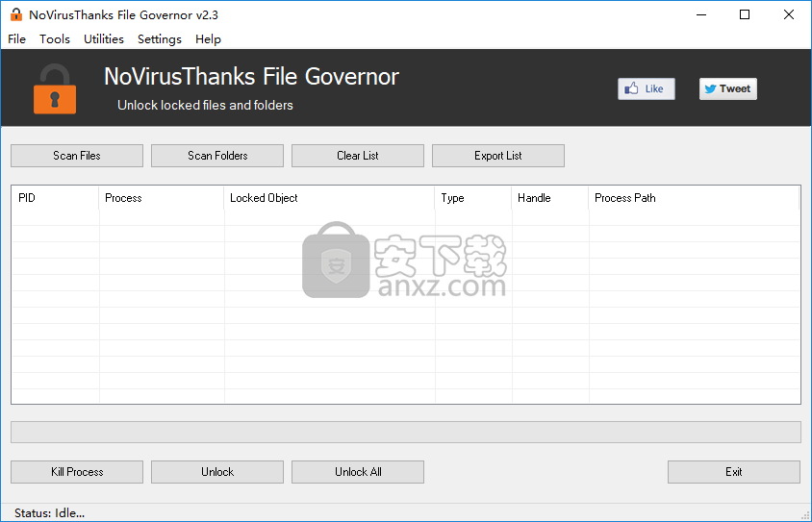The height and width of the screenshot is (522, 812).
Task: Sort by the Type column header
Action: tap(473, 198)
